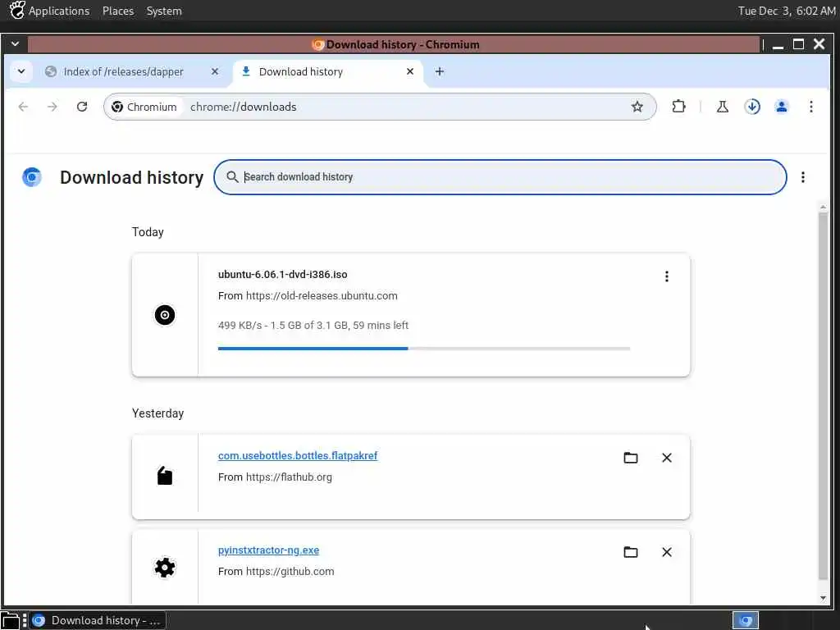Screen dimensions: 840x630
Task: Open the window menu chevron in title bar
Action: [x=15, y=44]
